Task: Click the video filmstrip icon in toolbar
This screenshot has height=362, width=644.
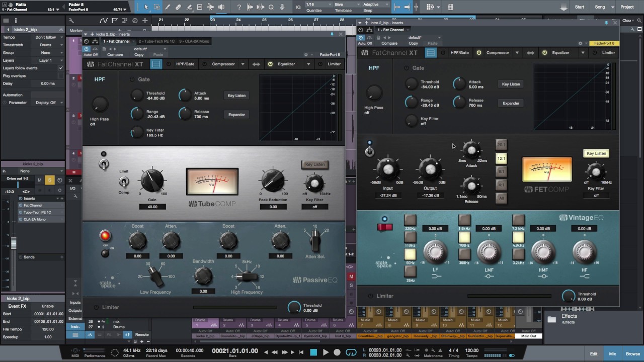Action: 450,7
